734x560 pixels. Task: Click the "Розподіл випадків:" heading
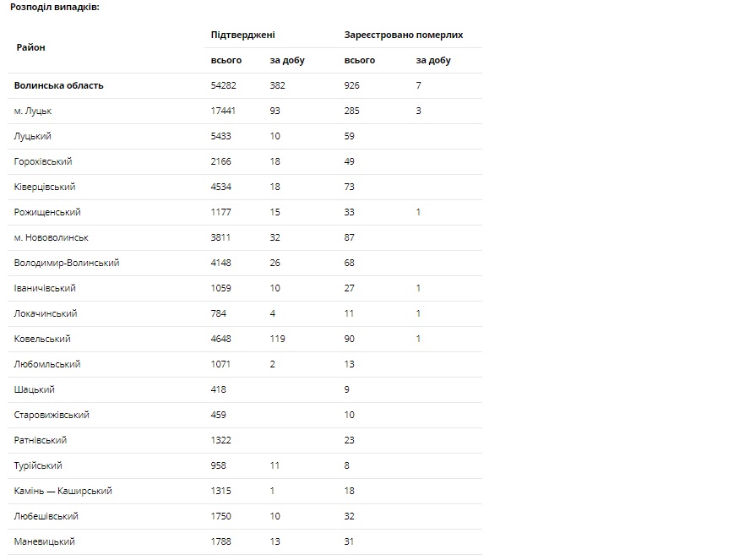pyautogui.click(x=54, y=6)
